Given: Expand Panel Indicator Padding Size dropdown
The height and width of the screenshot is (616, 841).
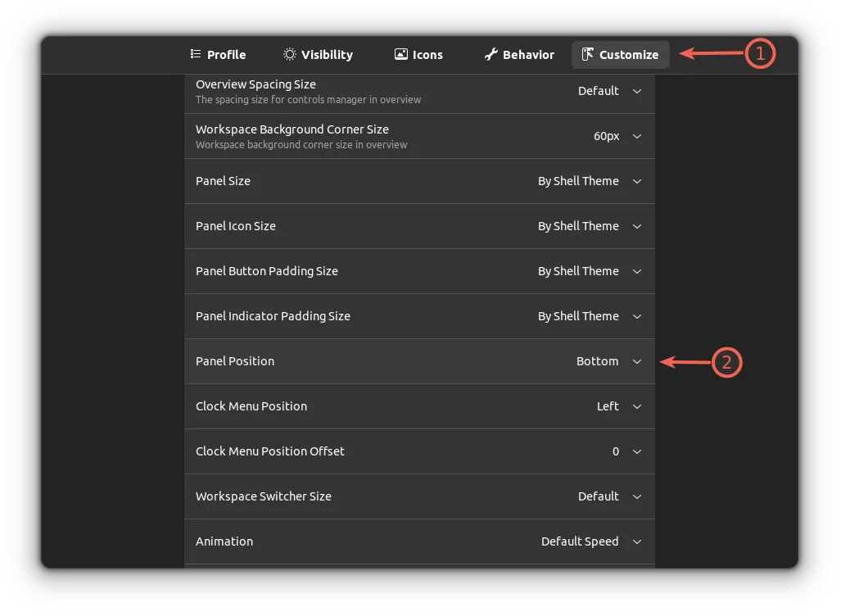Looking at the screenshot, I should 590,316.
